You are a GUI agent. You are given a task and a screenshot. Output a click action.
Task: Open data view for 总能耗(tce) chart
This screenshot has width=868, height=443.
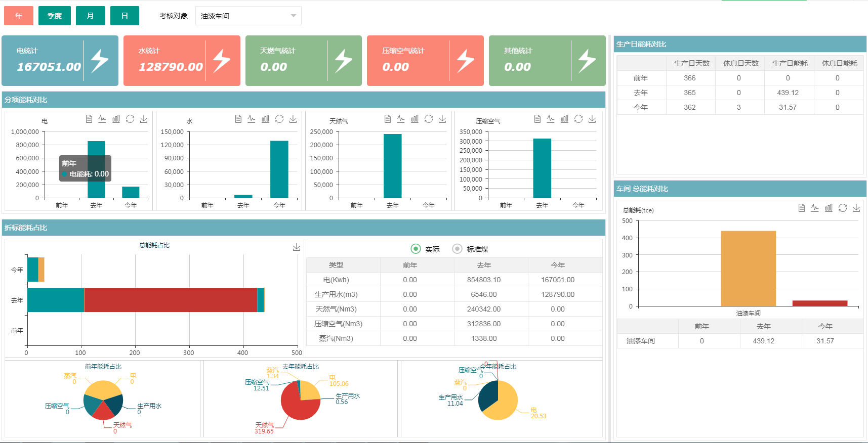(801, 208)
